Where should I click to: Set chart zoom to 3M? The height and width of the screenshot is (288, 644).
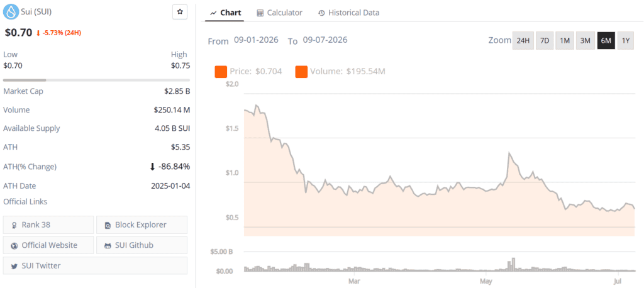click(x=586, y=41)
